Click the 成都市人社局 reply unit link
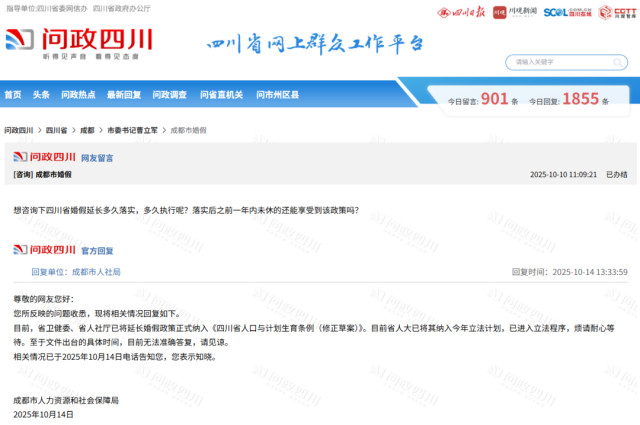The width and height of the screenshot is (640, 425). pos(96,271)
